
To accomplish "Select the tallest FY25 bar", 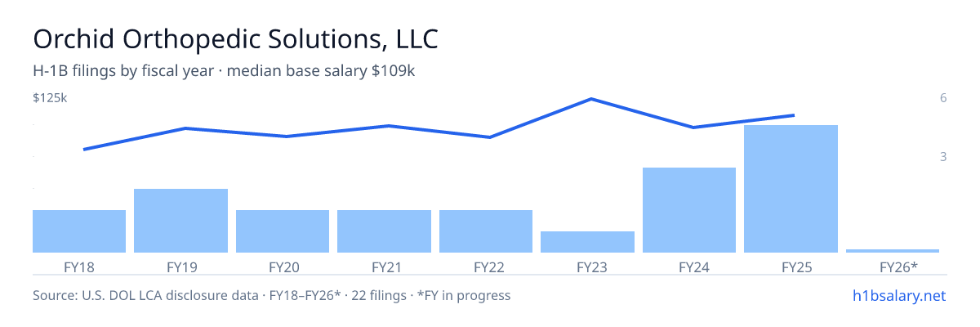I will tap(791, 189).
